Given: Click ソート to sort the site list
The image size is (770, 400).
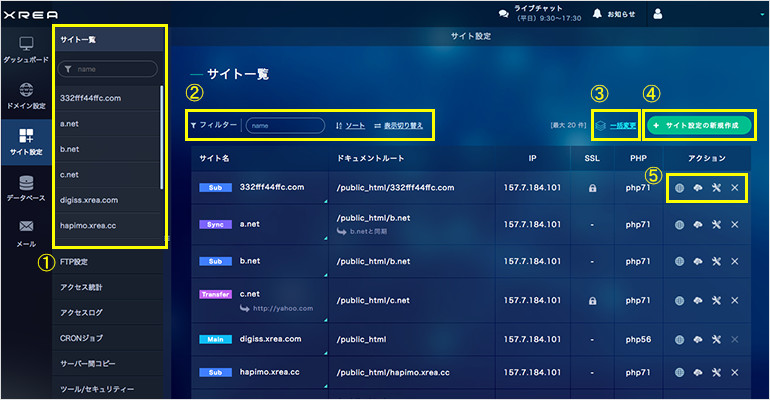Looking at the screenshot, I should click(x=349, y=126).
